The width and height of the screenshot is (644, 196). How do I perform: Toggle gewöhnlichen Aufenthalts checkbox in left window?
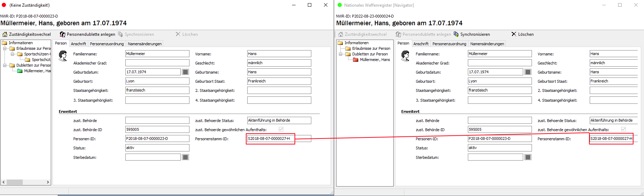pos(281,129)
